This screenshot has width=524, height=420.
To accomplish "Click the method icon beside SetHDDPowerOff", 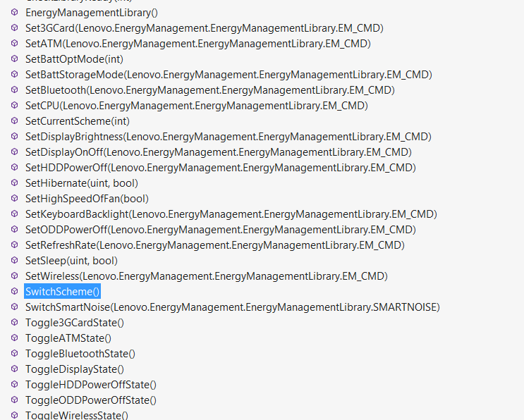I will (x=14, y=167).
